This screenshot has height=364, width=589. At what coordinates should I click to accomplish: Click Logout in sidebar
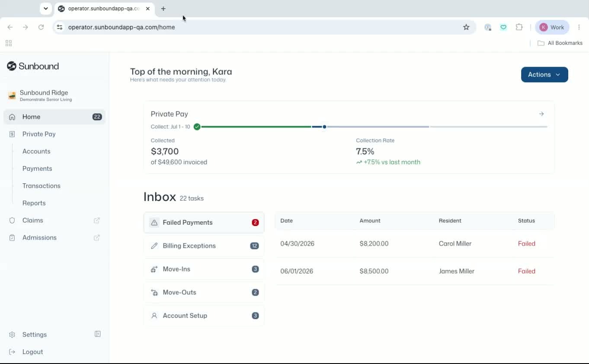tap(32, 352)
